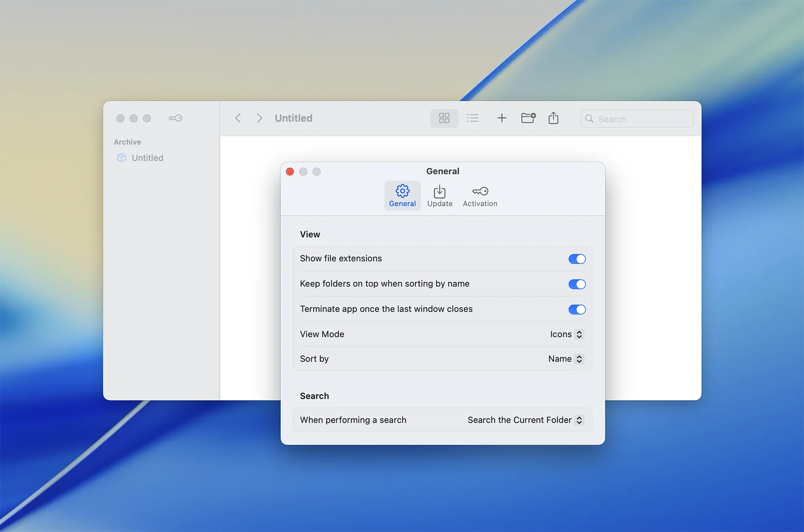Toggle Keep folders on top when sorting
This screenshot has height=532, width=804.
coord(577,284)
